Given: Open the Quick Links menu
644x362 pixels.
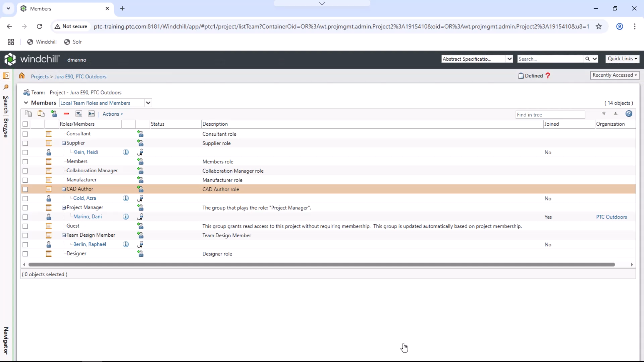Looking at the screenshot, I should (622, 59).
